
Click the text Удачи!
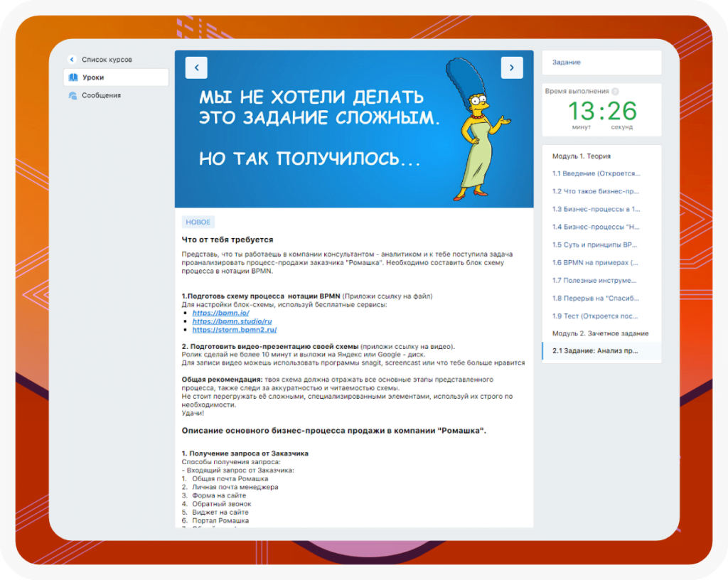click(193, 414)
